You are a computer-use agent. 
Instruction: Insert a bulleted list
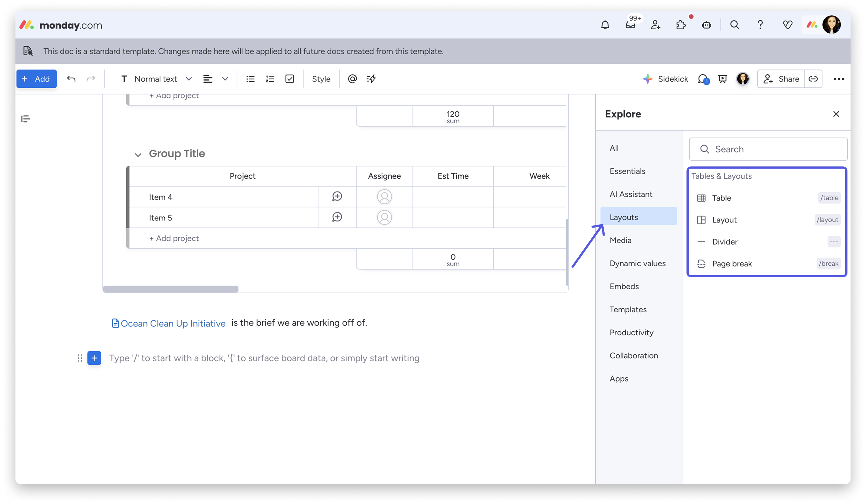pos(250,79)
